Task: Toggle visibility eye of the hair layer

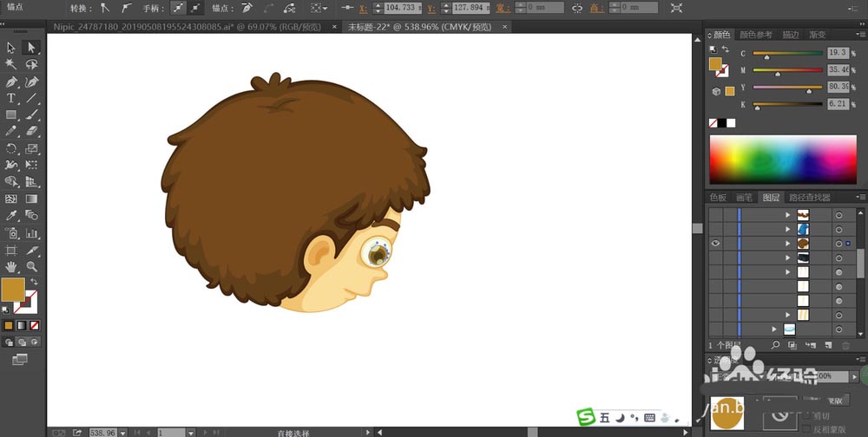Action: point(715,244)
